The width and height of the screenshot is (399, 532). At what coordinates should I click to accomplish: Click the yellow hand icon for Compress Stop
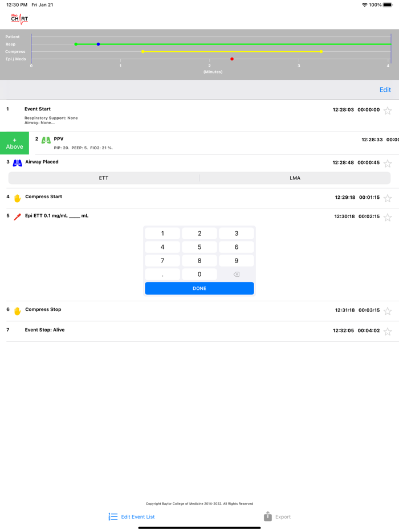click(17, 311)
